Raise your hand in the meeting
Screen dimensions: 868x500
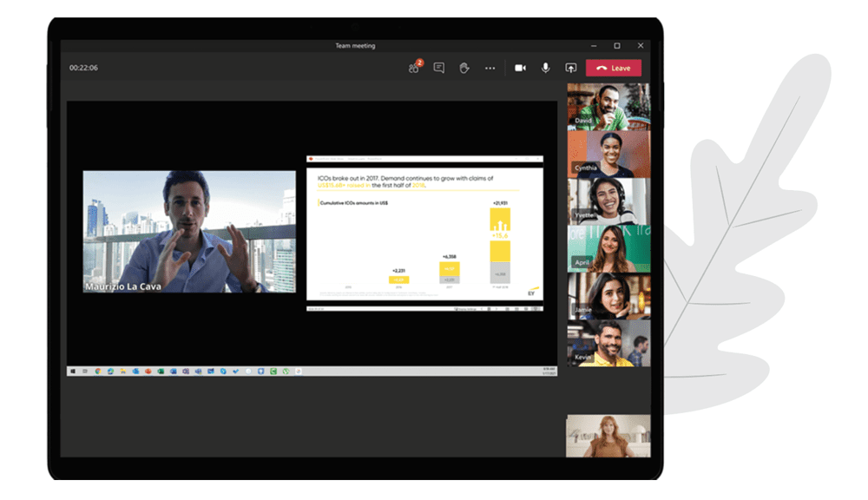coord(465,68)
